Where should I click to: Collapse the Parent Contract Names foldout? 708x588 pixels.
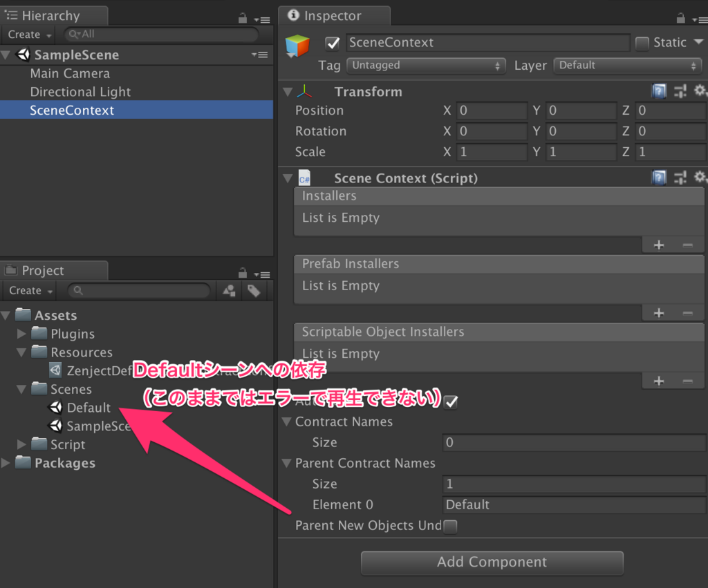[x=286, y=463]
